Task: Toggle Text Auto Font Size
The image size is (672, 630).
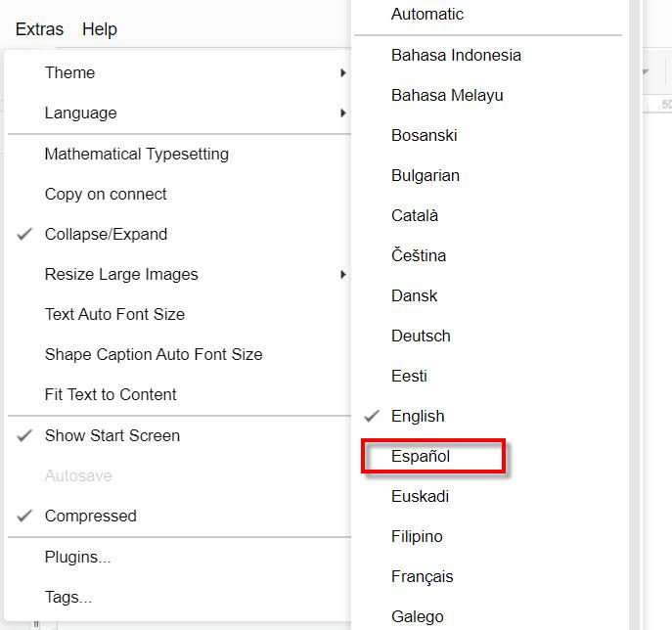Action: tap(114, 314)
